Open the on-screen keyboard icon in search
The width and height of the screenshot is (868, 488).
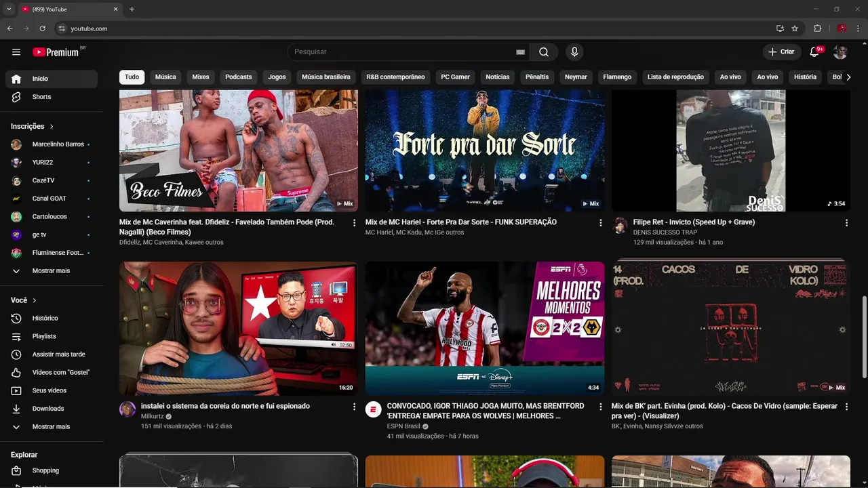click(x=520, y=52)
